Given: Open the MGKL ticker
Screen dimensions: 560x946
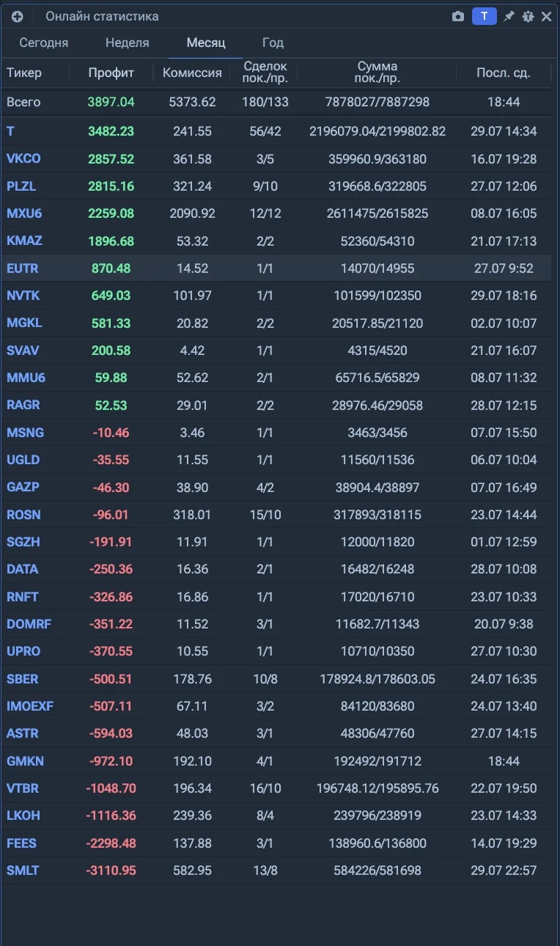Looking at the screenshot, I should [x=24, y=323].
